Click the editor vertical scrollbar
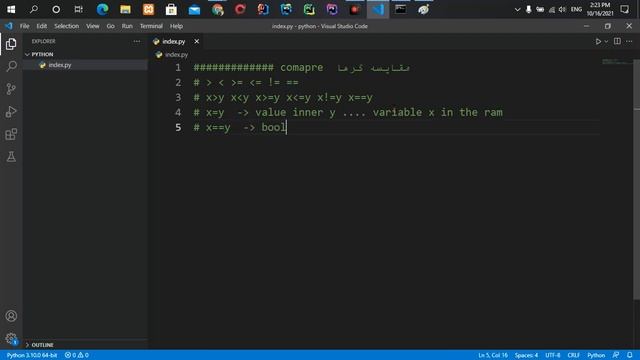640x360 pixels. (x=636, y=180)
